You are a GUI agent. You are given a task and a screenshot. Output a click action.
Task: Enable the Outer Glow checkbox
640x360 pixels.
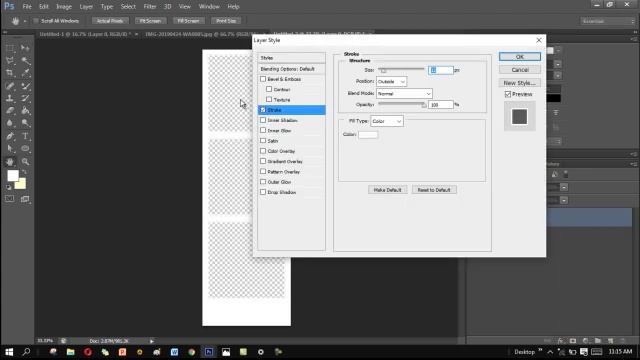pos(263,182)
